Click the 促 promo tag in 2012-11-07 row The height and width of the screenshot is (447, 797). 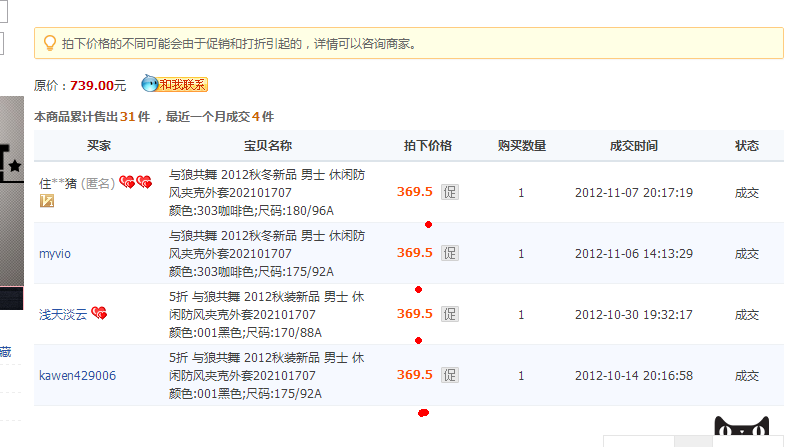click(x=450, y=192)
